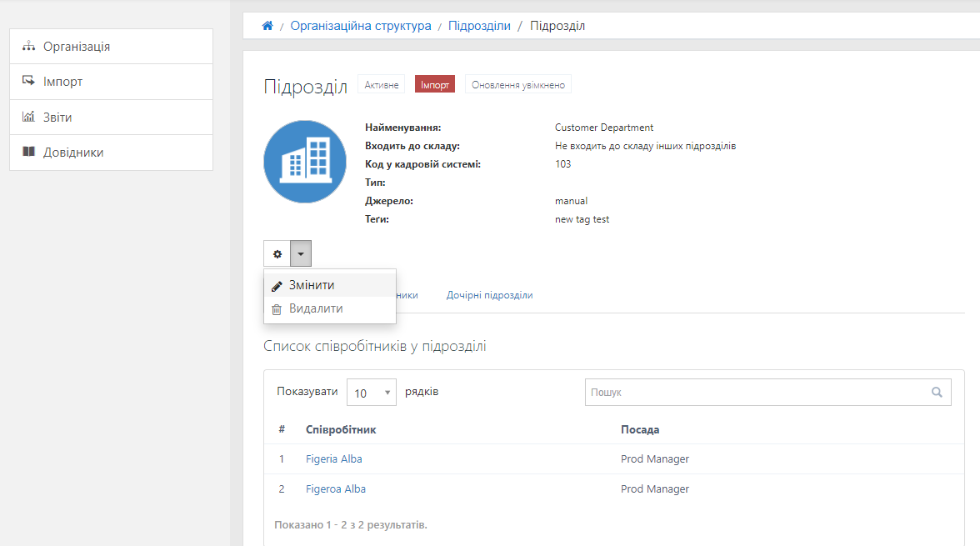Click Не входить до складу інших підрозділів
Image resolution: width=980 pixels, height=546 pixels.
(645, 146)
